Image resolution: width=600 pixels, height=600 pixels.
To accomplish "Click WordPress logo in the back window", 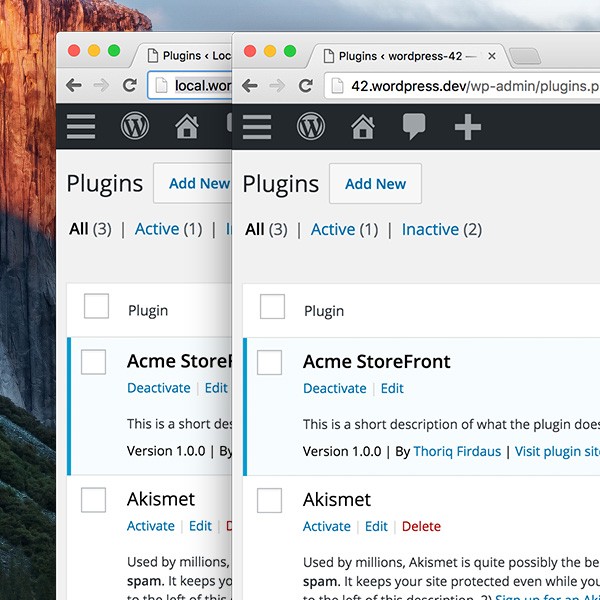I will [x=135, y=126].
